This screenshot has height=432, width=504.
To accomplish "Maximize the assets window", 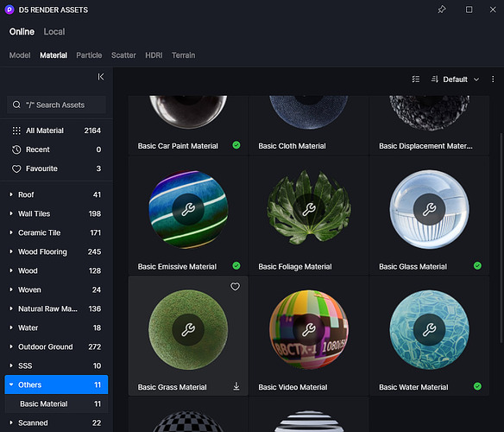I will 469,10.
